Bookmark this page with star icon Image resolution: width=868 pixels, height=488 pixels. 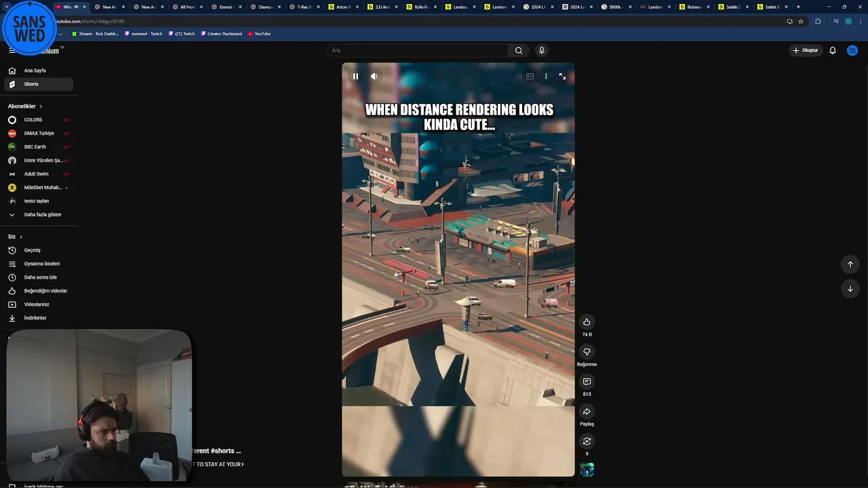coord(801,21)
